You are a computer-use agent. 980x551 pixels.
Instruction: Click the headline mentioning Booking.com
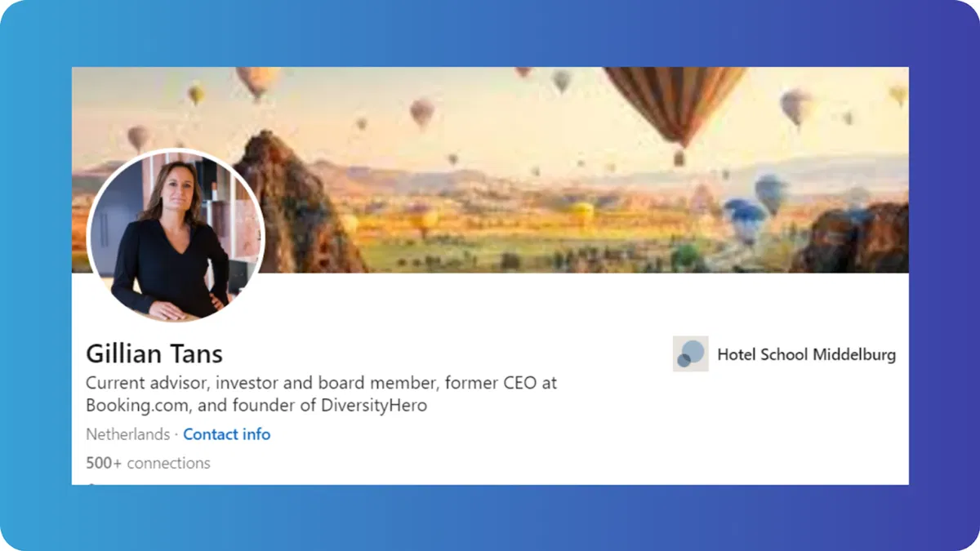[322, 393]
